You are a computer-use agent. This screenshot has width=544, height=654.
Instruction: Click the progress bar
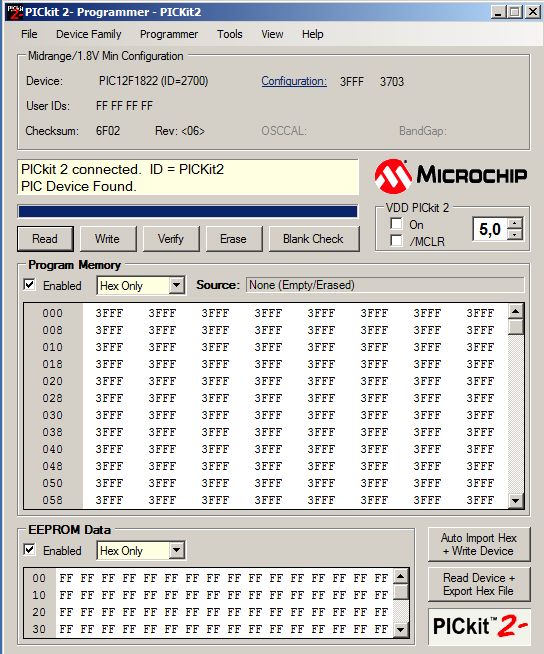[x=188, y=211]
